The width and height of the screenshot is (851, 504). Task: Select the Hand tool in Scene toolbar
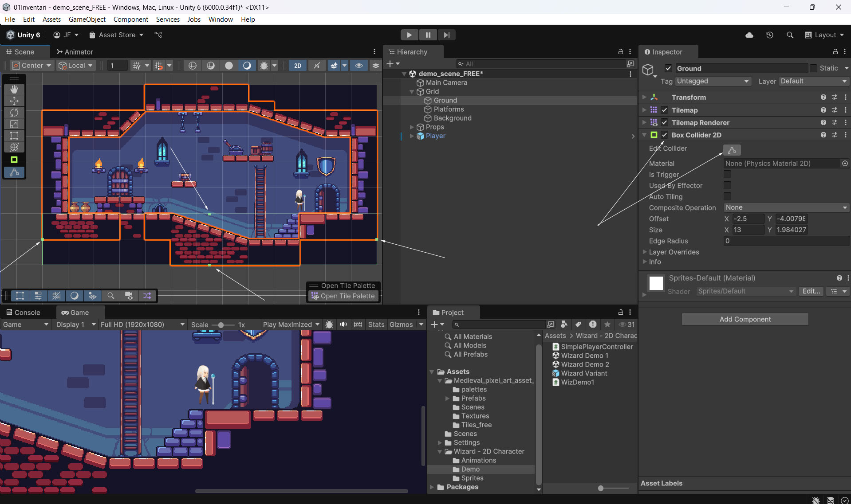[x=14, y=90]
